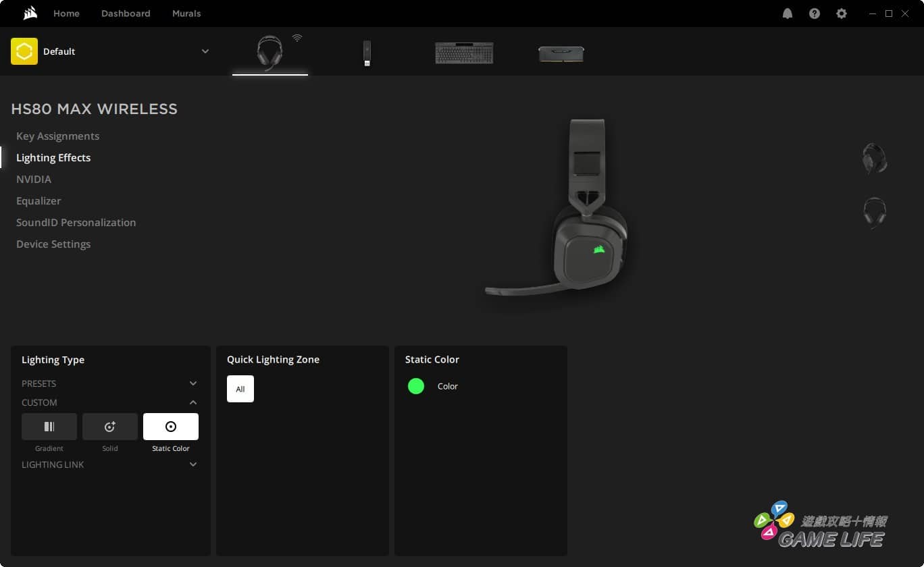Viewport: 924px width, 567px height.
Task: Click the yellow Default profile icon
Action: 24,51
